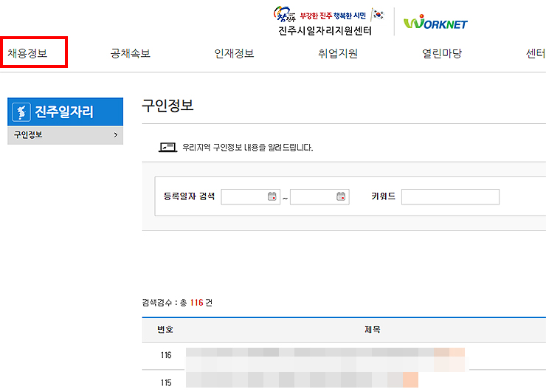Click the 키워드 search input field
The width and height of the screenshot is (546, 392).
pyautogui.click(x=450, y=197)
